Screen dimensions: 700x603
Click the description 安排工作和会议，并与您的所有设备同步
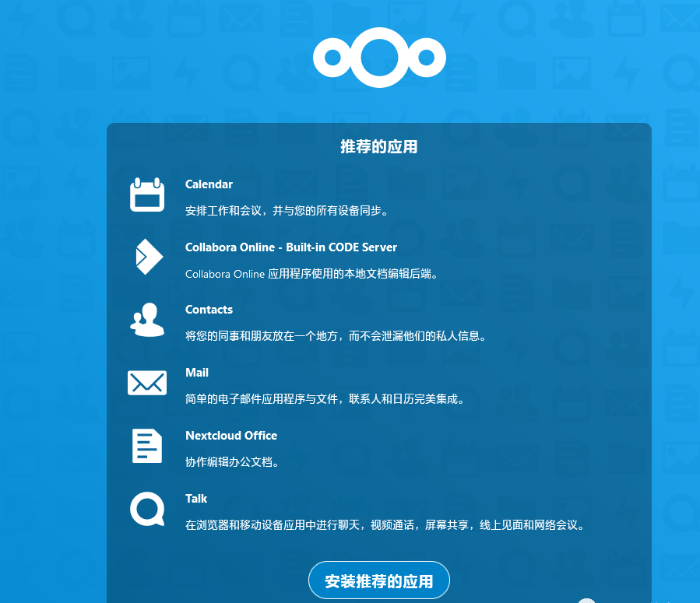tap(287, 211)
